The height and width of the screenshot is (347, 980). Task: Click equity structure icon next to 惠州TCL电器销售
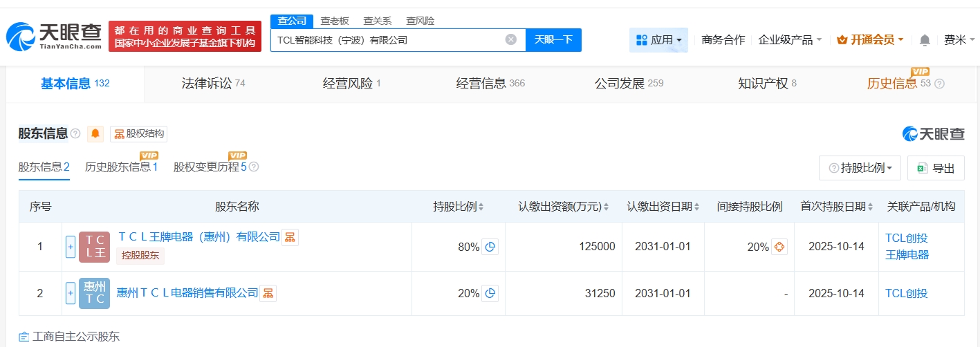(268, 293)
